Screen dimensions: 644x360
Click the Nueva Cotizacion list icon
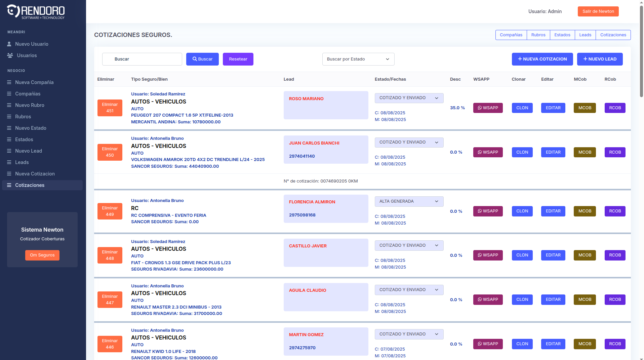tap(9, 174)
